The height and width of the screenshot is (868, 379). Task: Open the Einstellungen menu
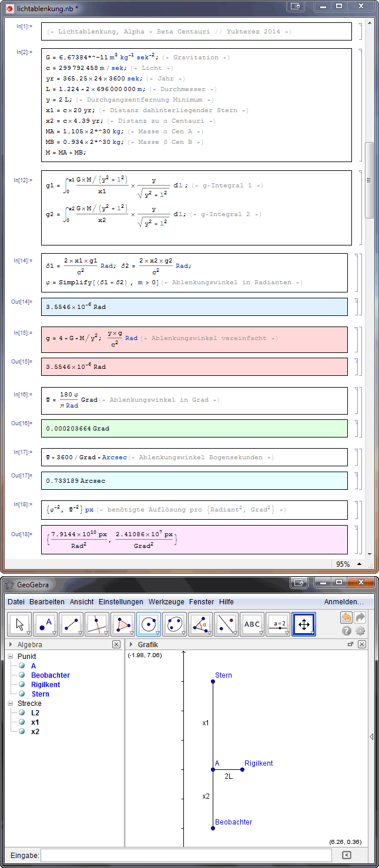[121, 602]
